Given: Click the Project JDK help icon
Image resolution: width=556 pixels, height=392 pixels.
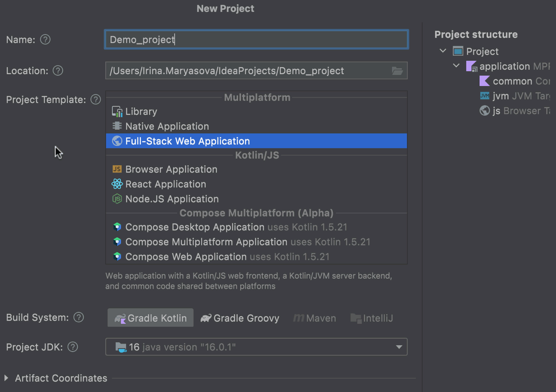Looking at the screenshot, I should coord(73,347).
